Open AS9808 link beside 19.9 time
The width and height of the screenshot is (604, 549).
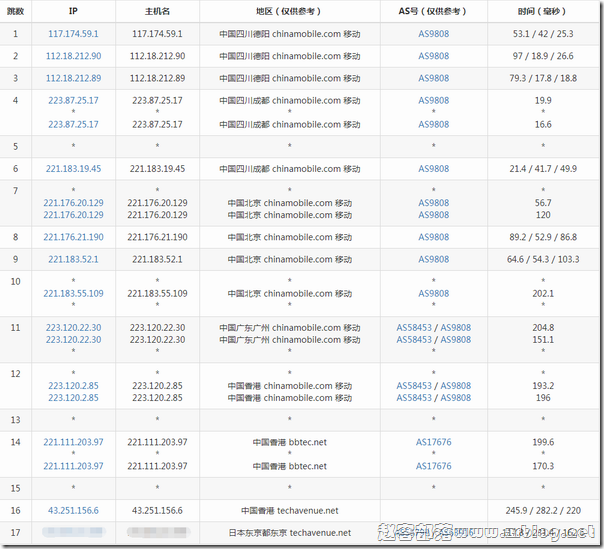point(434,101)
